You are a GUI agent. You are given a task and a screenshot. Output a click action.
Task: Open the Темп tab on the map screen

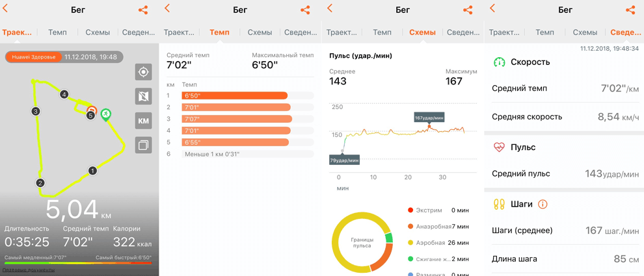(x=57, y=32)
